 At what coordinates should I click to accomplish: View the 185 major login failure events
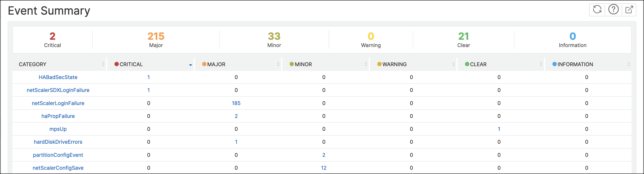(x=236, y=103)
